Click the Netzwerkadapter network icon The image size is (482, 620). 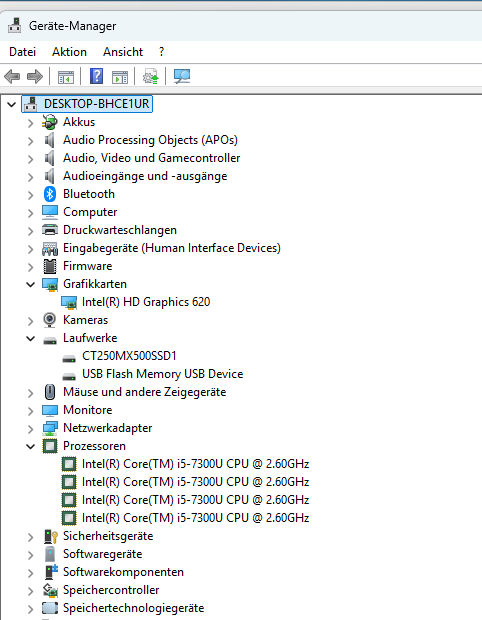(50, 428)
